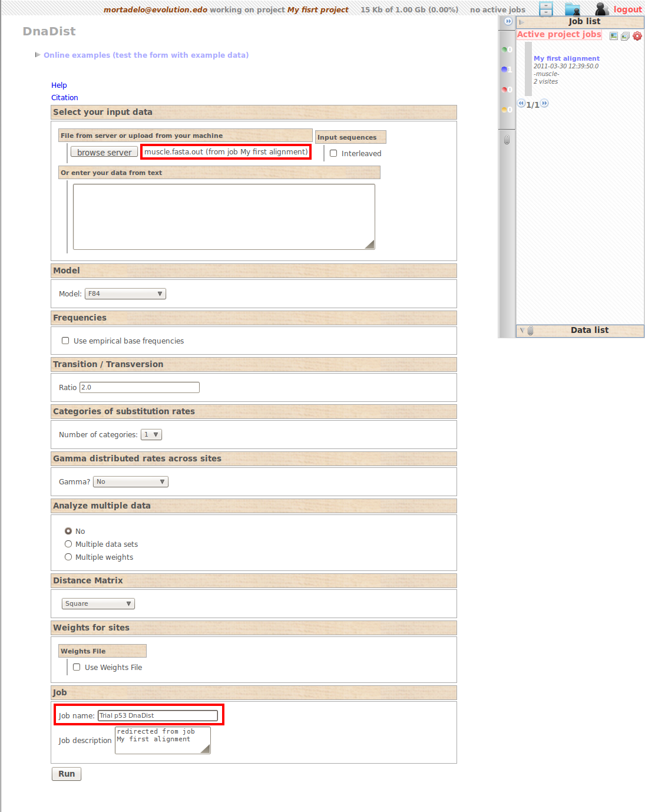Collapse the side panel with double-arrow icon
Screen dimensions: 645x812
click(508, 21)
